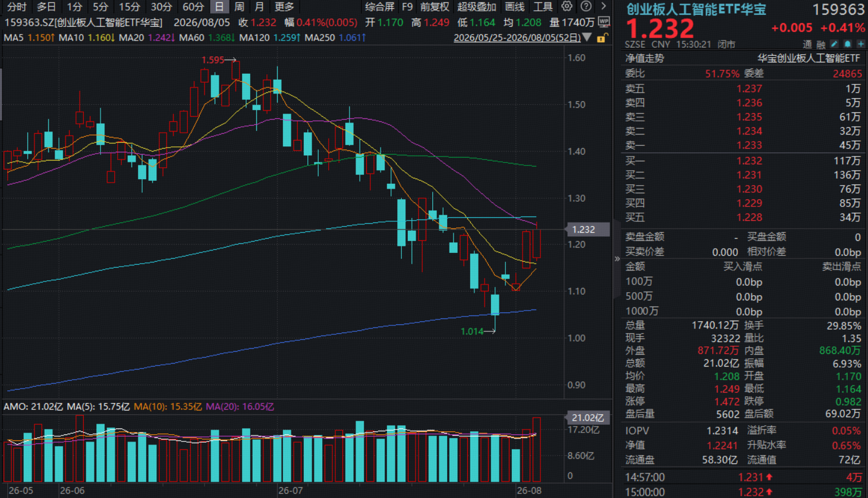Switch to 分时 intraday tab
This screenshot has height=498, width=868.
coord(17,7)
